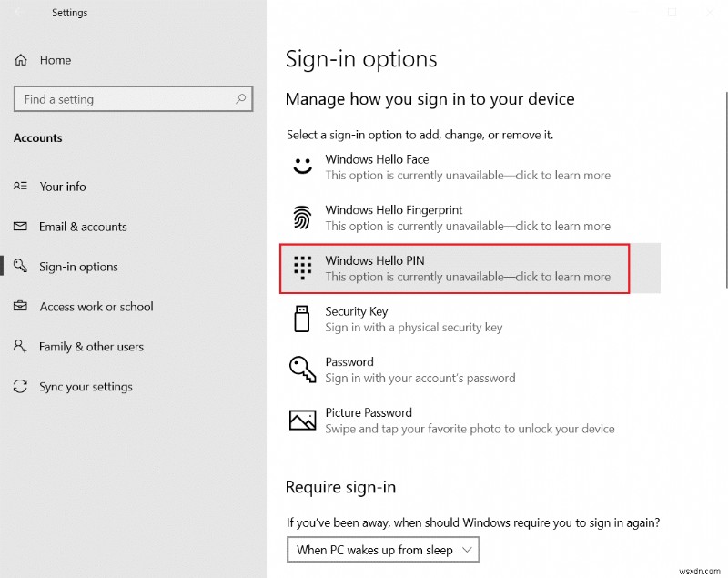Click the Your info sidebar icon
The height and width of the screenshot is (578, 728).
click(x=20, y=187)
